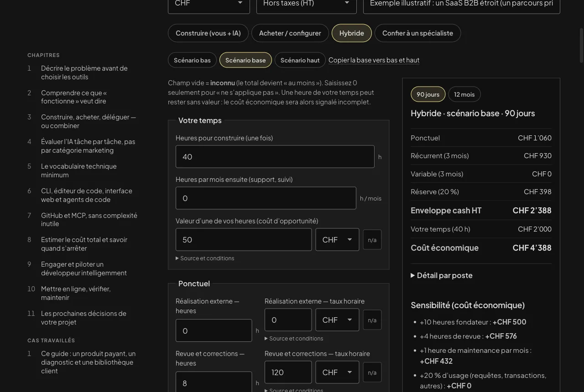The image size is (584, 392).
Task: Expand 'Source et conditions' under Votre temps
Action: (205, 258)
